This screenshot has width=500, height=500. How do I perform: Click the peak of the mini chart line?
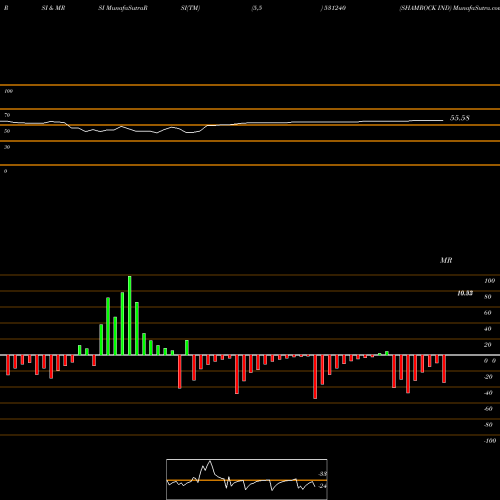pyautogui.click(x=210, y=462)
